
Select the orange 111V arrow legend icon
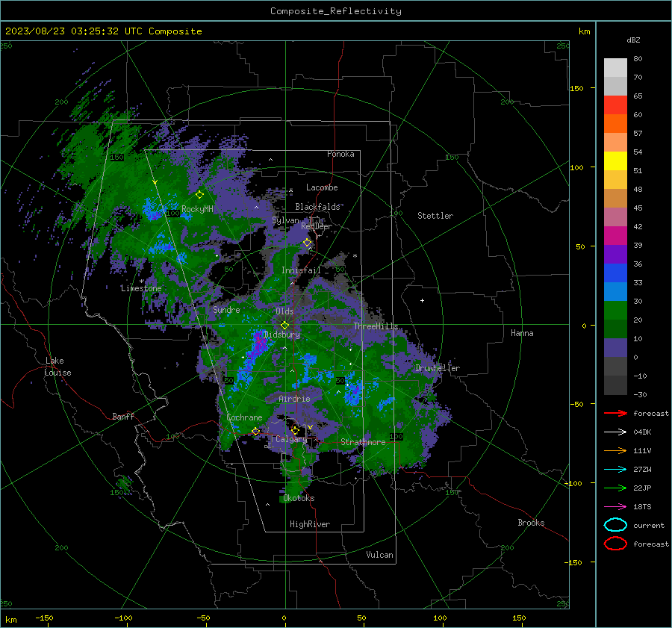[x=615, y=450]
